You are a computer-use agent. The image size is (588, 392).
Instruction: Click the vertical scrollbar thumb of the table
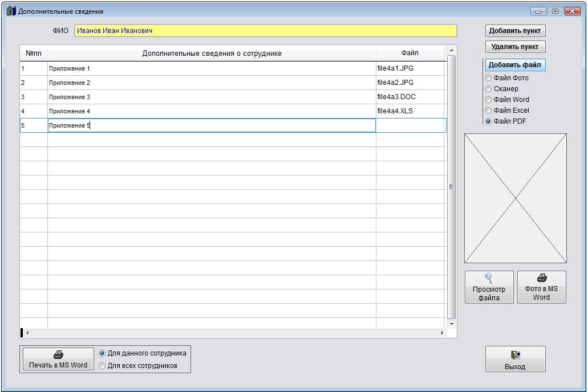(452, 187)
